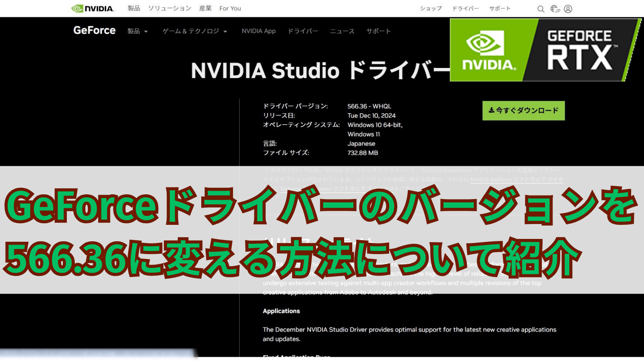This screenshot has height=362, width=644.
Task: Go to サポート in the GeForce navigation
Action: coord(378,31)
